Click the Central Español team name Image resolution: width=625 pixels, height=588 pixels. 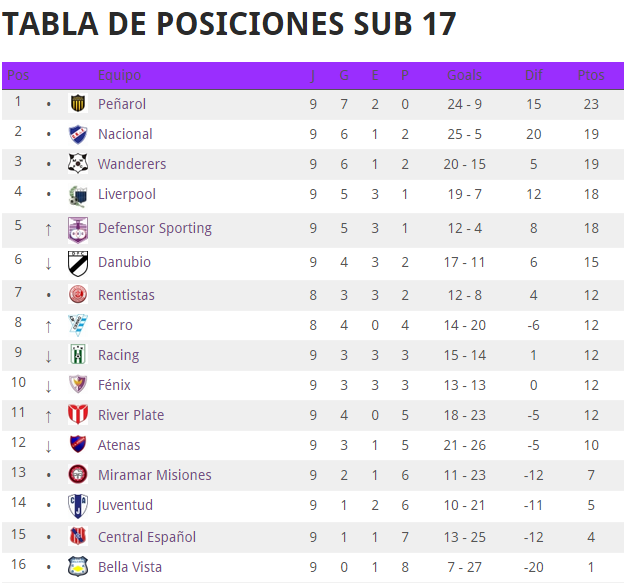coord(147,537)
